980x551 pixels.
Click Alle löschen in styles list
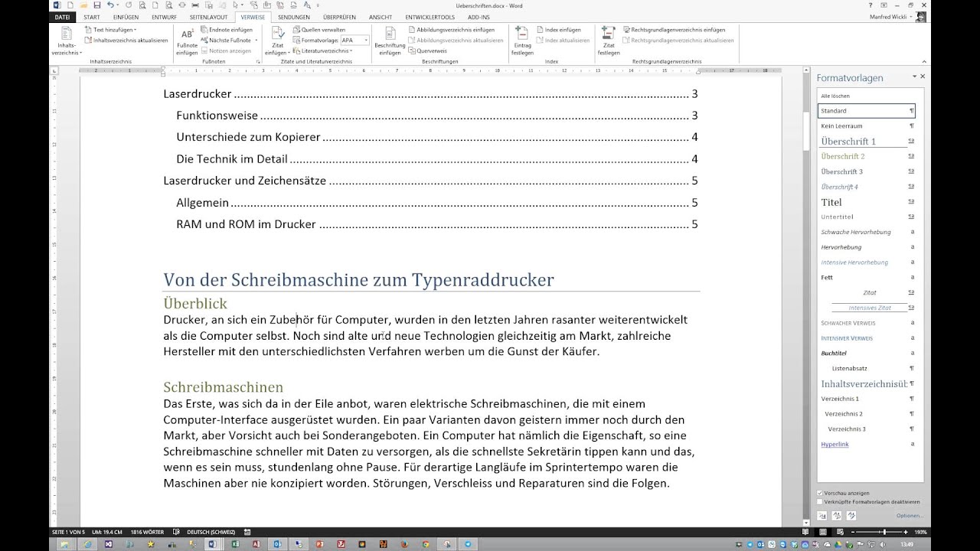867,96
